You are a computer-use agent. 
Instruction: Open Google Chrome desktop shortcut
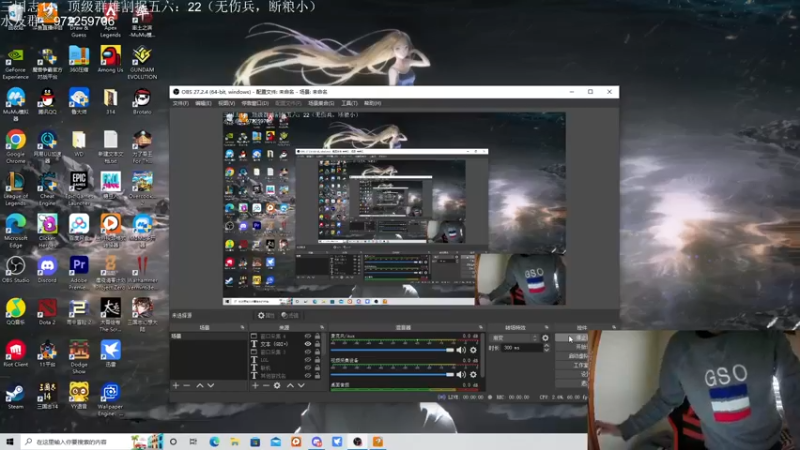click(15, 146)
